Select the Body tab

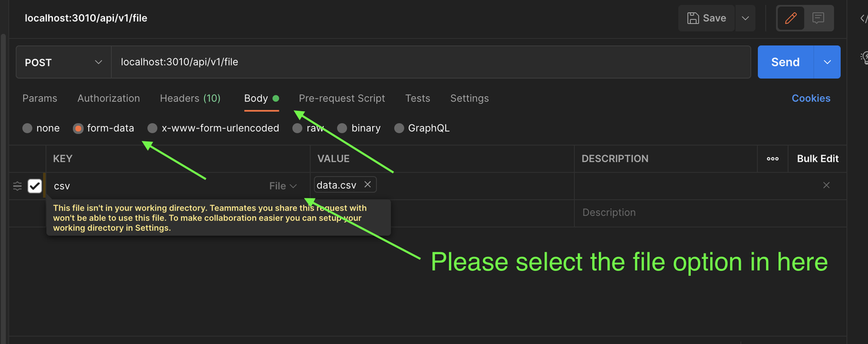261,98
